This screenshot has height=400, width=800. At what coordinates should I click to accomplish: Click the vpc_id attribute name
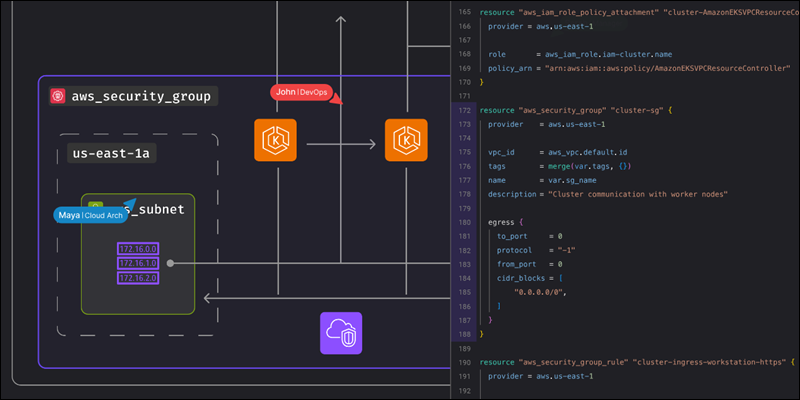(502, 152)
